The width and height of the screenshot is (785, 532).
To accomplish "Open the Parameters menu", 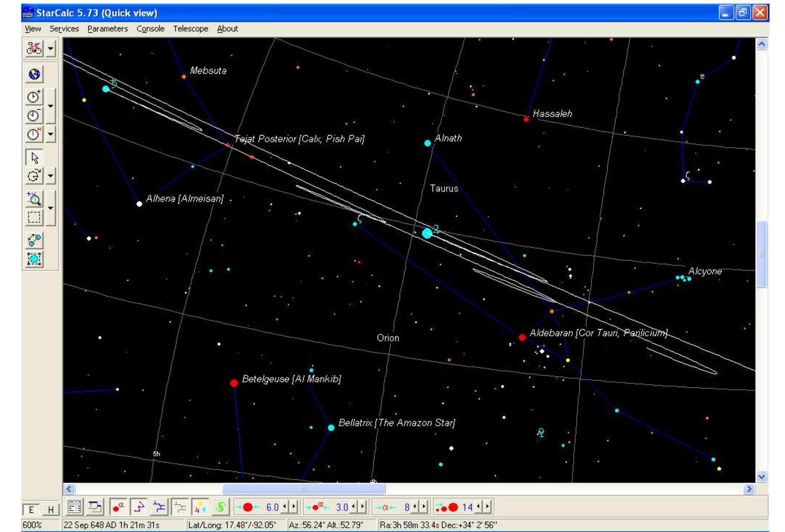I will (x=108, y=29).
